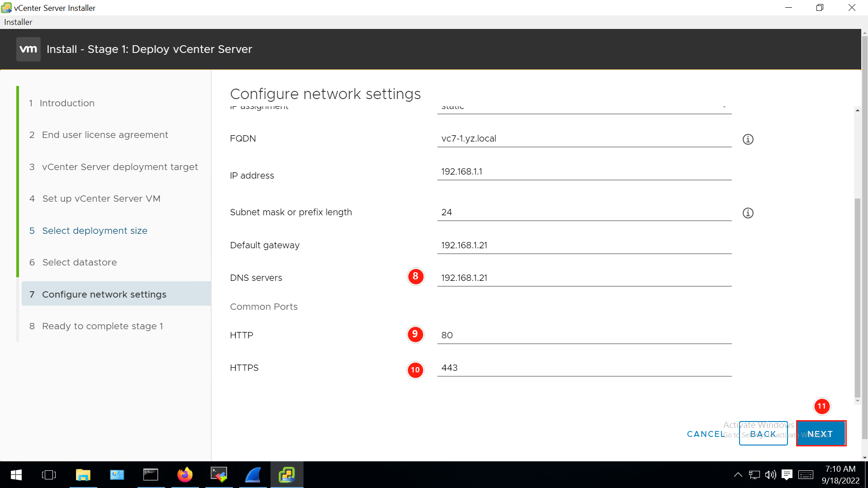Click the form scrollbar up arrow
This screenshot has width=868, height=488.
click(857, 110)
